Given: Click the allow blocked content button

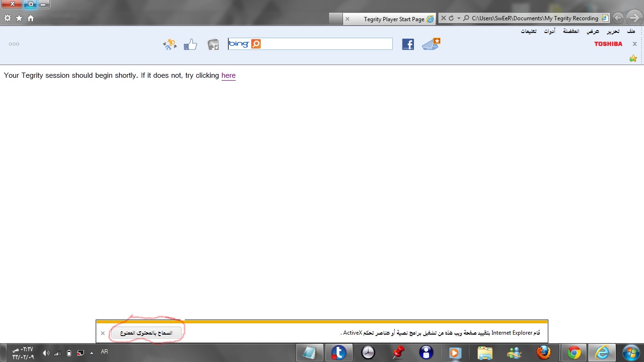Looking at the screenshot, I should click(x=146, y=333).
